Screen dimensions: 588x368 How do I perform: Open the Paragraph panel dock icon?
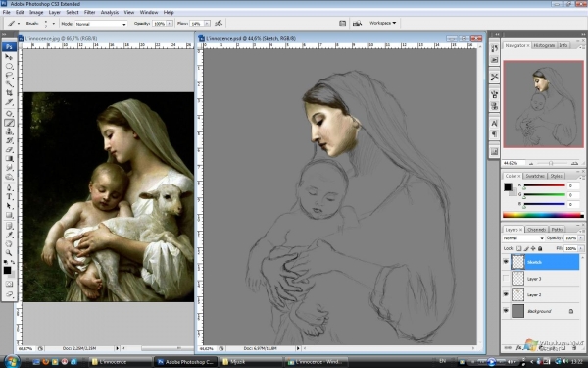494,134
